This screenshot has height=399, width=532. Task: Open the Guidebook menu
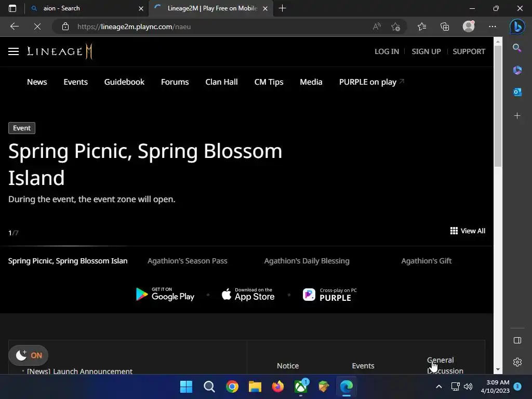pyautogui.click(x=124, y=82)
